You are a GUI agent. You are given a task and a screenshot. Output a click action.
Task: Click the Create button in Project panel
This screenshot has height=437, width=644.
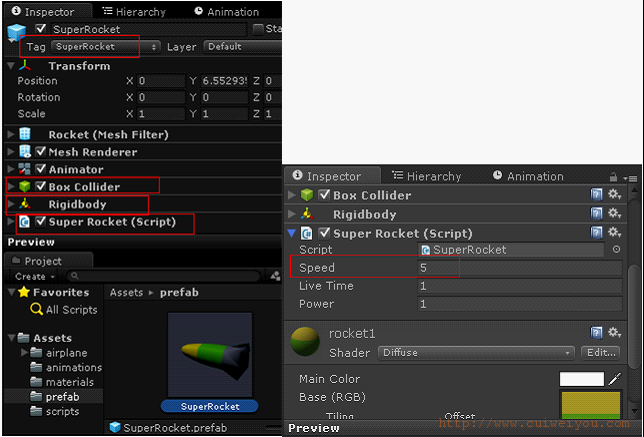[x=34, y=276]
